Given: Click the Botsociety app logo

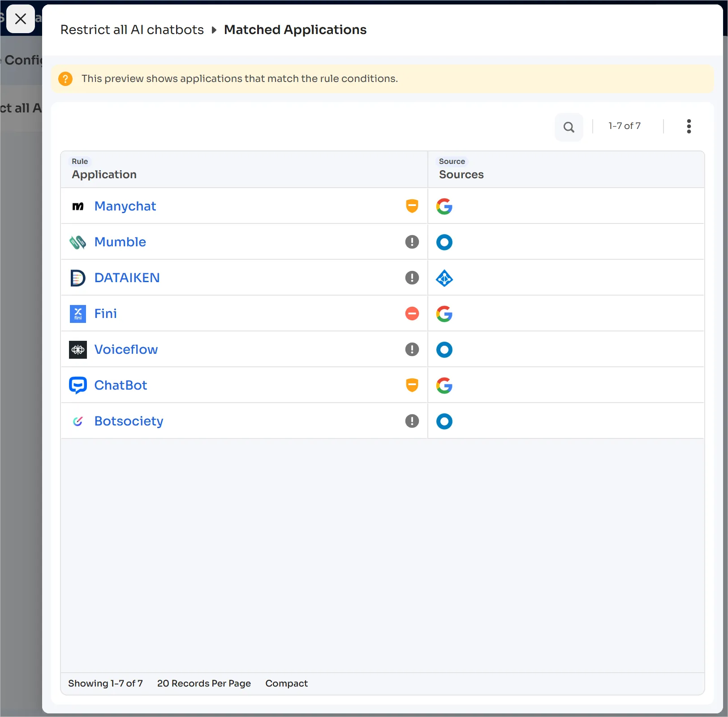Looking at the screenshot, I should coord(78,421).
